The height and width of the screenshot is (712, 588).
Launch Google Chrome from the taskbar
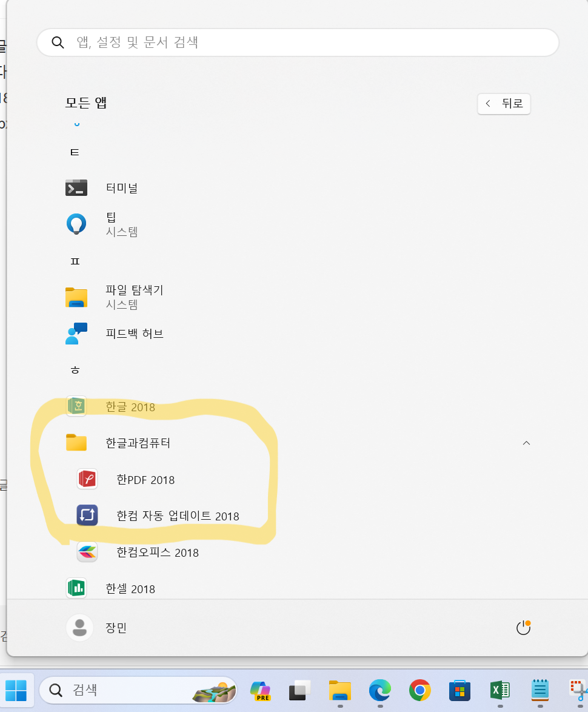[x=419, y=691]
